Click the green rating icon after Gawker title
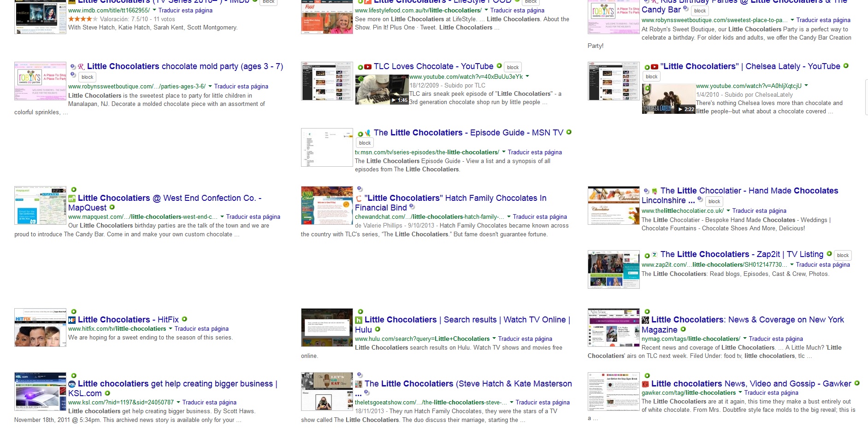The height and width of the screenshot is (433, 868). pyautogui.click(x=857, y=383)
